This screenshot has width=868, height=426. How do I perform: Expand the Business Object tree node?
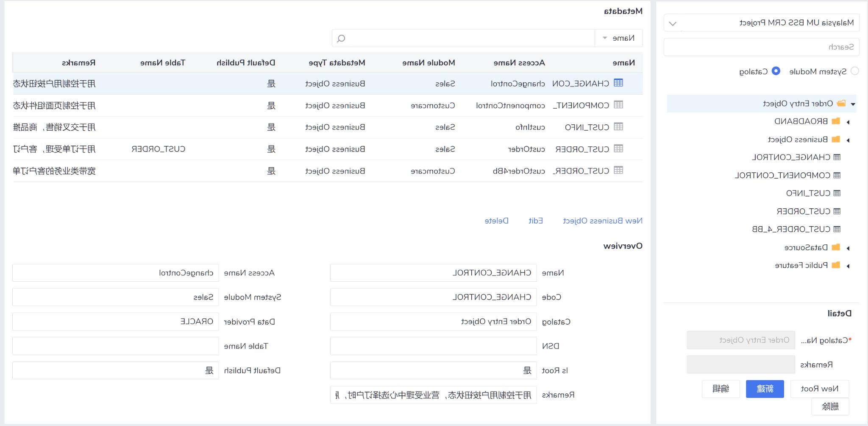coord(848,140)
